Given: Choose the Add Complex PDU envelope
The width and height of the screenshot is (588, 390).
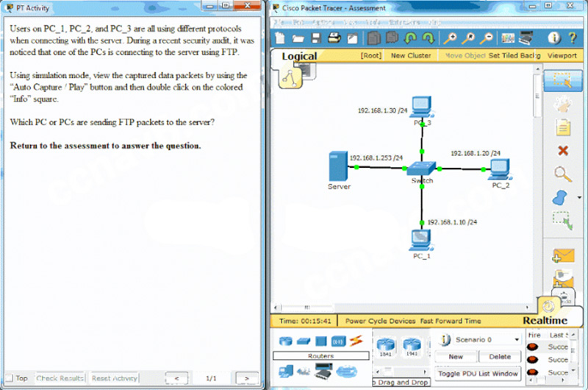Looking at the screenshot, I should (563, 278).
